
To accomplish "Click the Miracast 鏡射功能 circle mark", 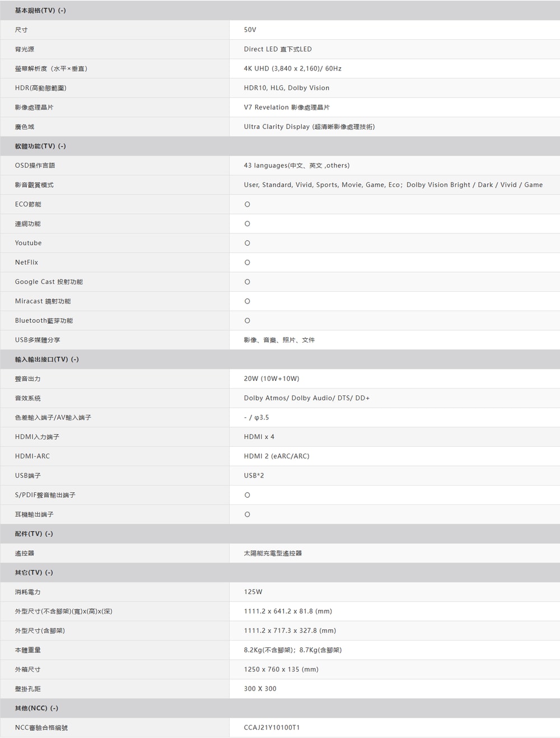I will pyautogui.click(x=248, y=301).
